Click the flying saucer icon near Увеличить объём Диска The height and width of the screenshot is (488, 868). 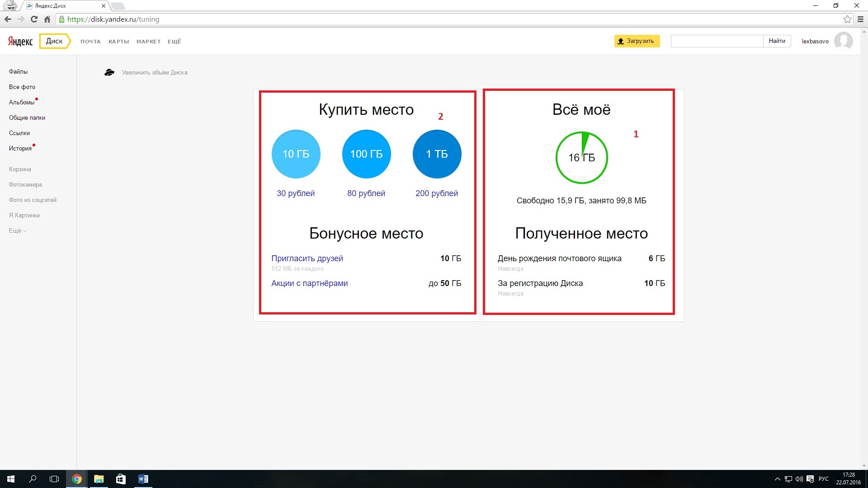pyautogui.click(x=109, y=72)
